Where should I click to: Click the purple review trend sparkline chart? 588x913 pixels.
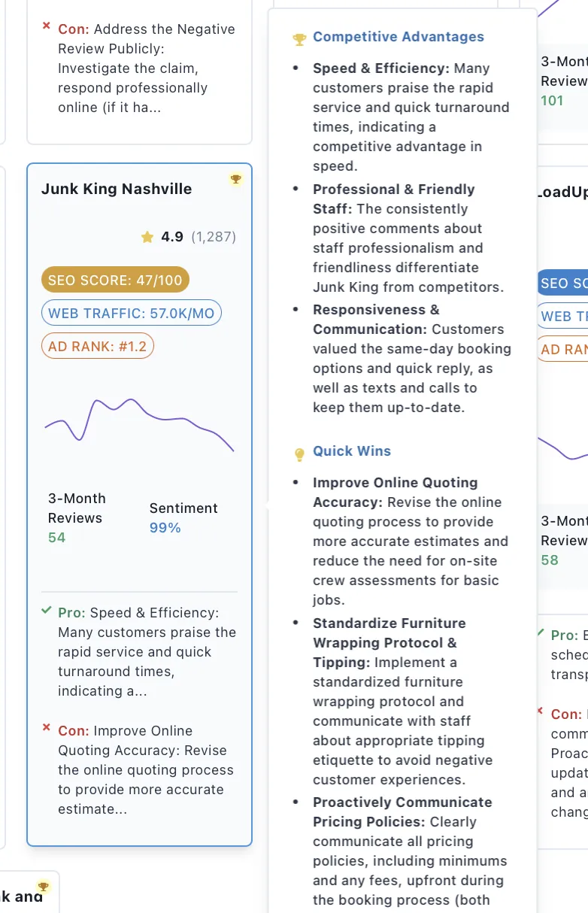click(139, 421)
